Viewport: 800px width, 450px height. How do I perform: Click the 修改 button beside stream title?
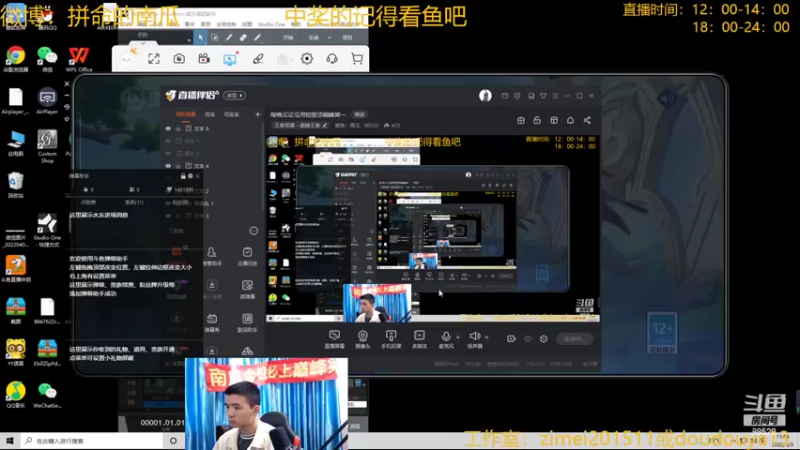[360, 114]
